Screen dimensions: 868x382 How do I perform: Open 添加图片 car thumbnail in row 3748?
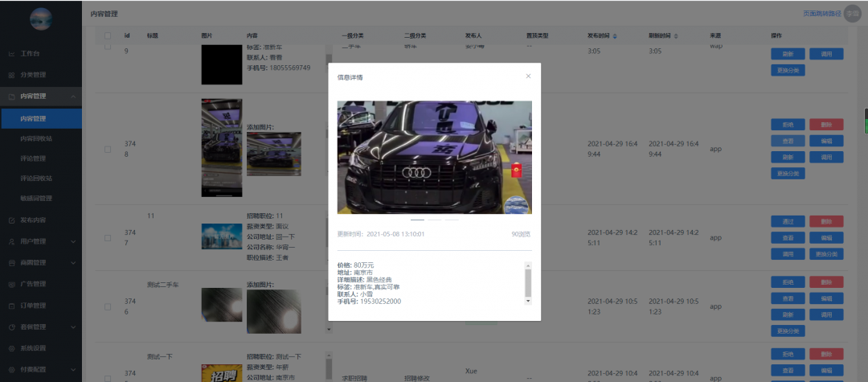(x=273, y=154)
